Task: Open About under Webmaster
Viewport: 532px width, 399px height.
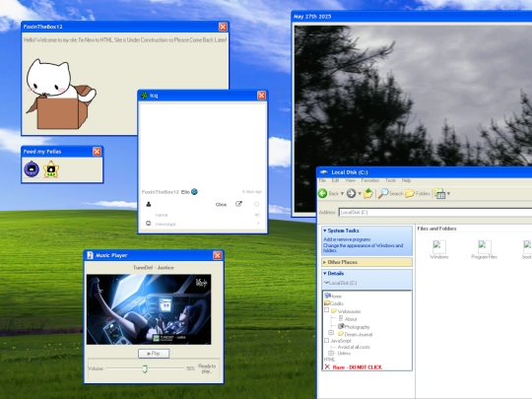Action: click(348, 319)
